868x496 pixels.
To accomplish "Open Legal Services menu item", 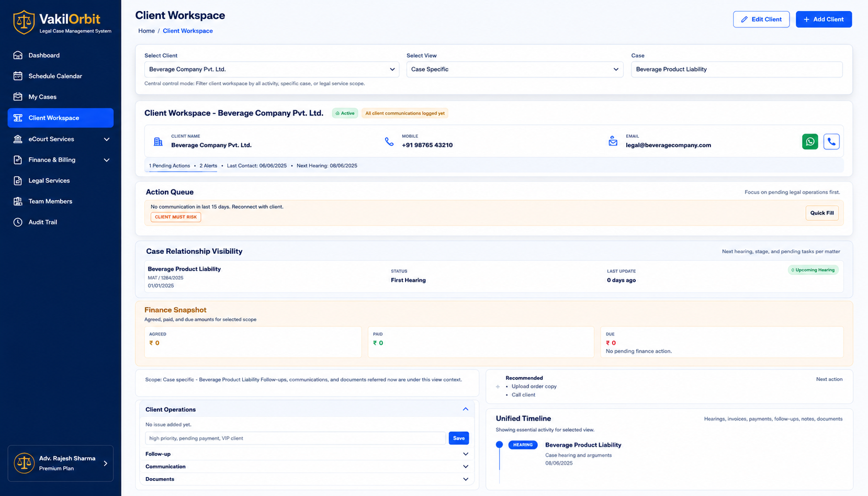I will point(61,181).
